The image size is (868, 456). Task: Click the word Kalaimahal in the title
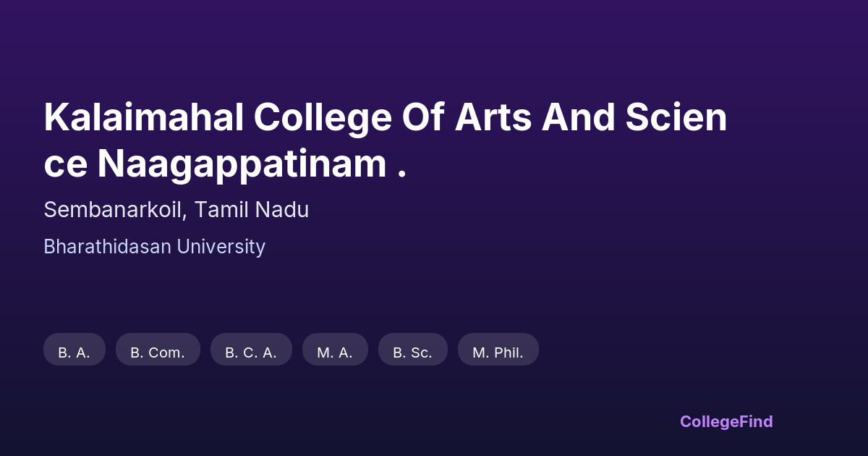point(143,117)
